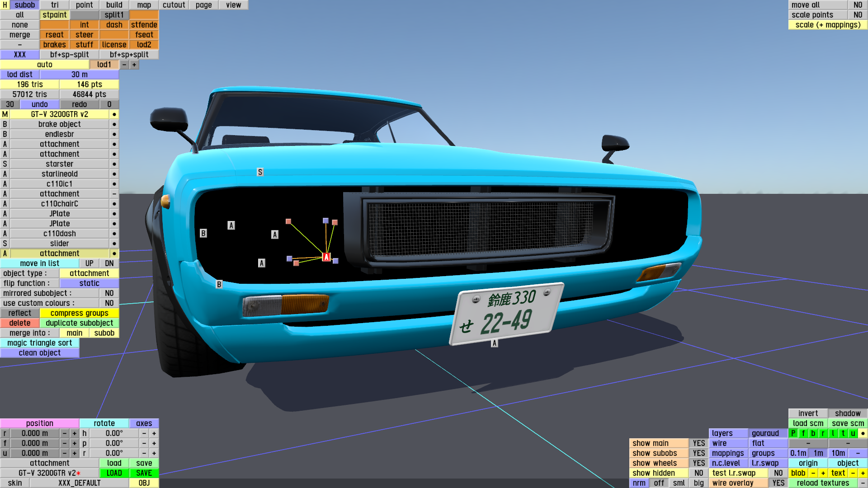Open the cutout menu tab
This screenshot has width=868, height=488.
(x=174, y=5)
